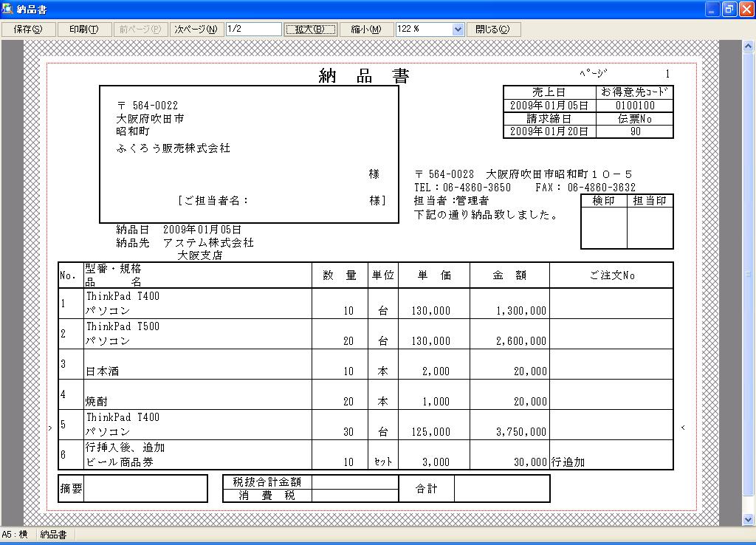Click the unit price 125,000
The width and height of the screenshot is (756, 545).
coord(430,432)
